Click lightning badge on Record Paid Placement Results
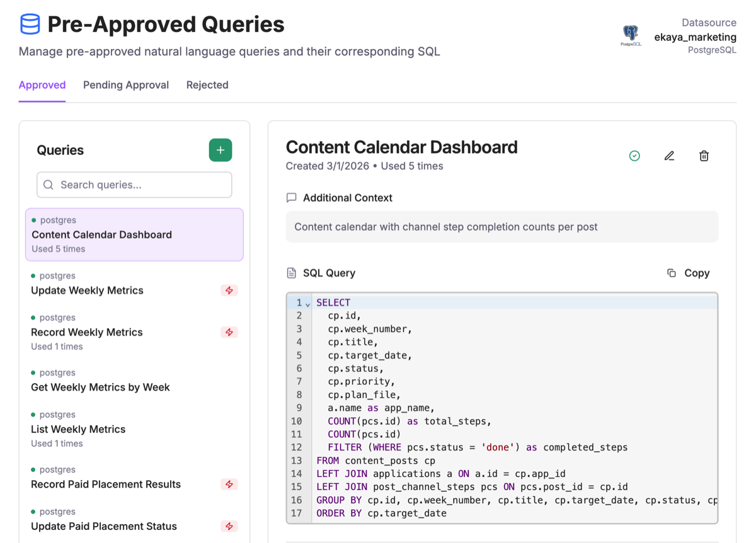Screen dimensions: 756x543 [x=229, y=484]
